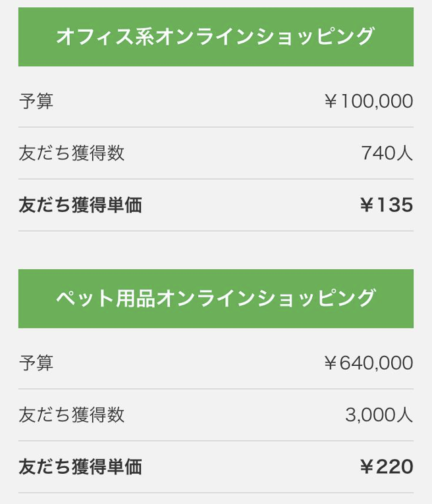Click the 人 character after 3,000
This screenshot has height=504, width=432.
pos(406,415)
